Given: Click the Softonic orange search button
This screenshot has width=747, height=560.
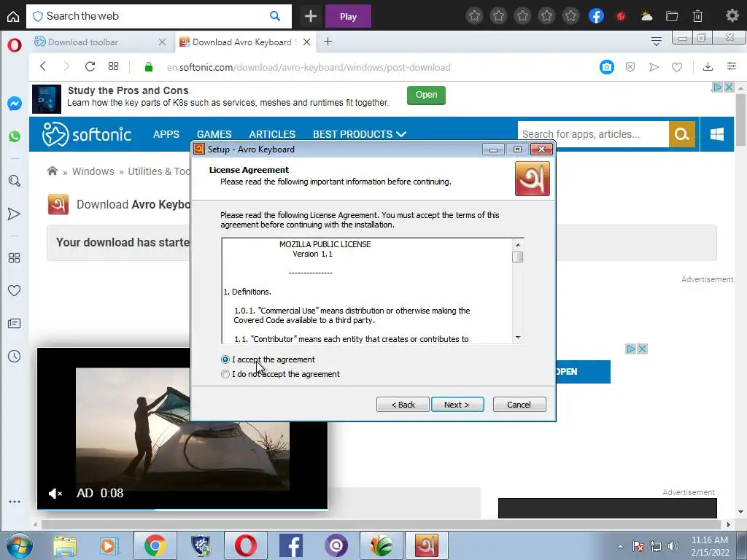Looking at the screenshot, I should [x=682, y=134].
